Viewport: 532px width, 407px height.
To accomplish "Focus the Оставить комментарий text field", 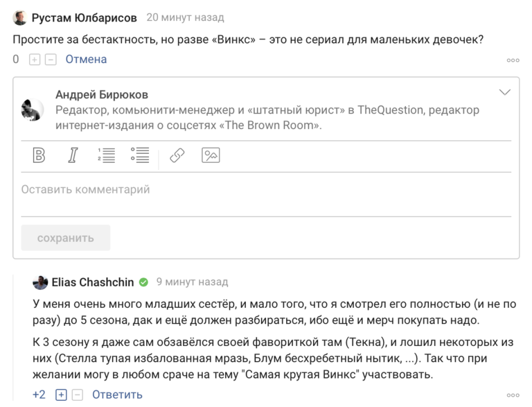I will point(266,194).
